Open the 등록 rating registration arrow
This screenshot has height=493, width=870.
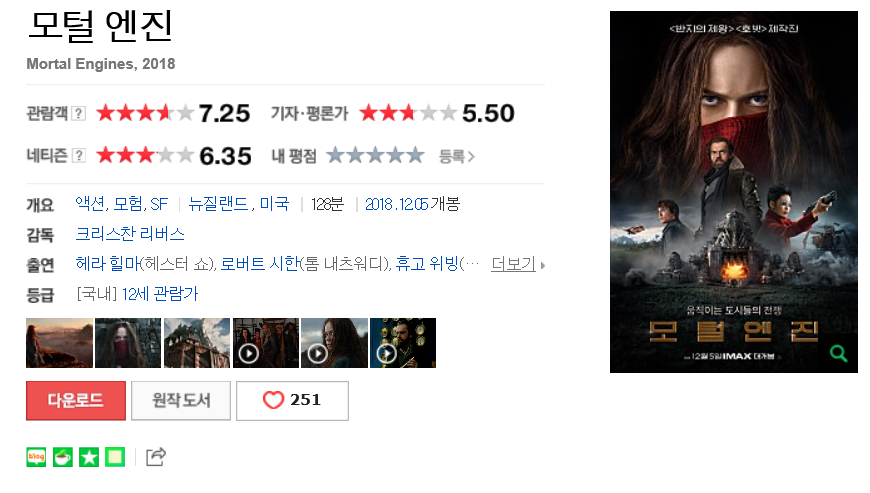(457, 156)
